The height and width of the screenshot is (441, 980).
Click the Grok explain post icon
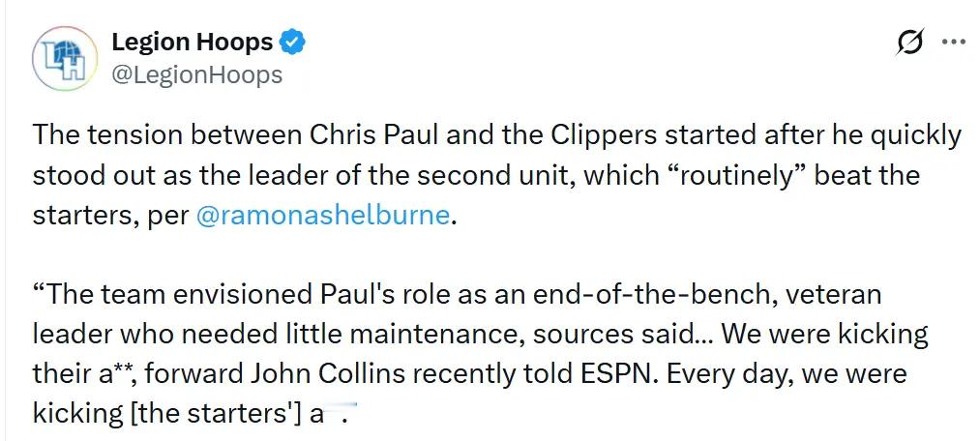tap(909, 44)
